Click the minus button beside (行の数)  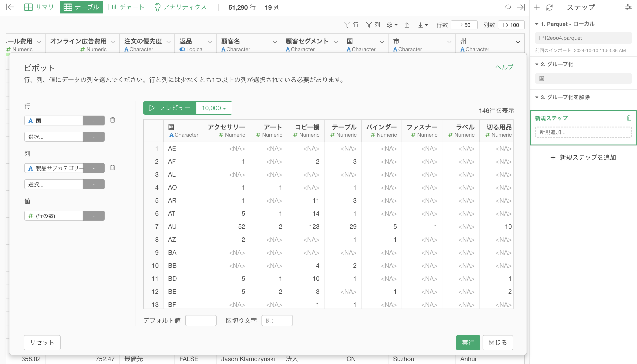coord(94,215)
